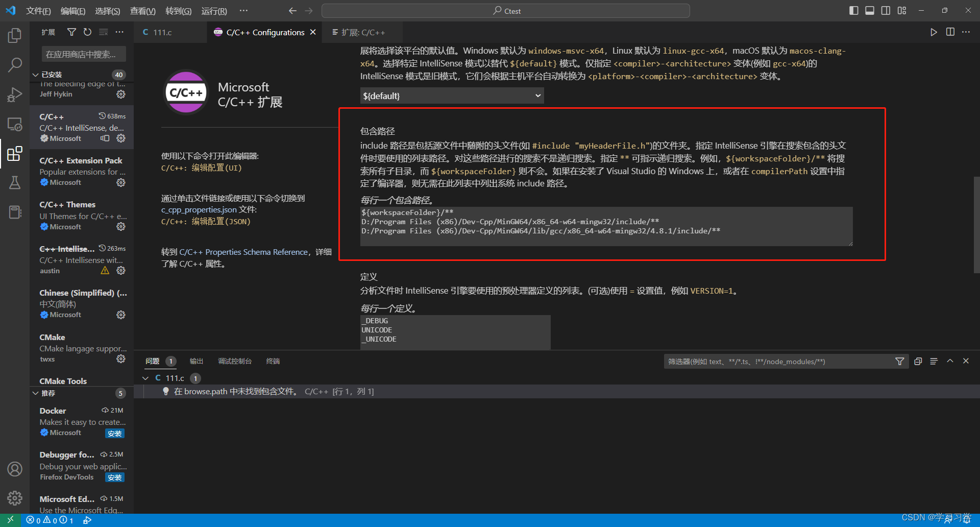Filter extensions with funnel icon
Viewport: 980px width, 527px height.
[x=71, y=32]
